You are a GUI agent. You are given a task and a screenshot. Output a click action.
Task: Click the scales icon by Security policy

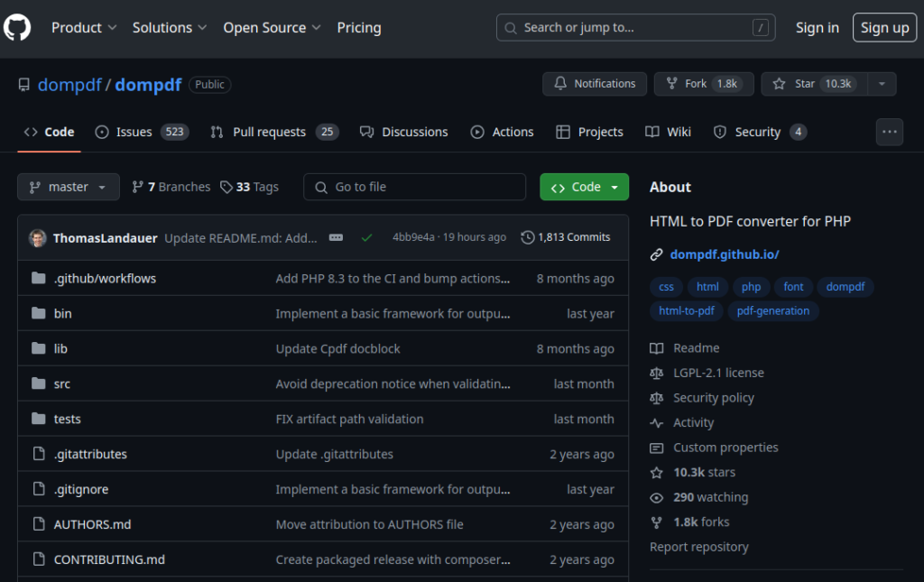click(657, 398)
